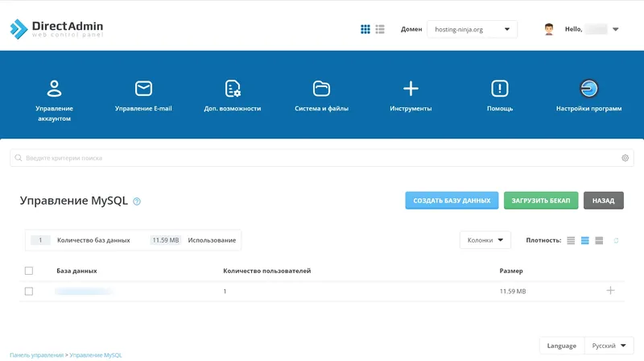Click the СОЗДАТЬ БАЗУ ДАННЫХ button
The width and height of the screenshot is (644, 361).
452,200
